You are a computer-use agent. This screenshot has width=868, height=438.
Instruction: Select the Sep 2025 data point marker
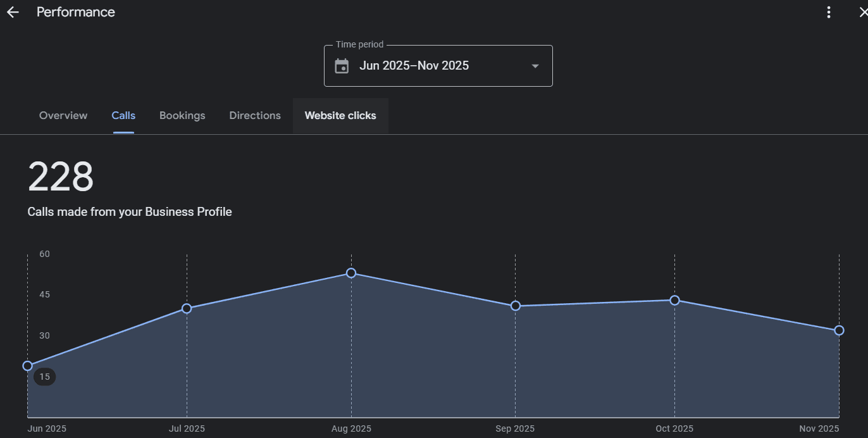pyautogui.click(x=515, y=306)
